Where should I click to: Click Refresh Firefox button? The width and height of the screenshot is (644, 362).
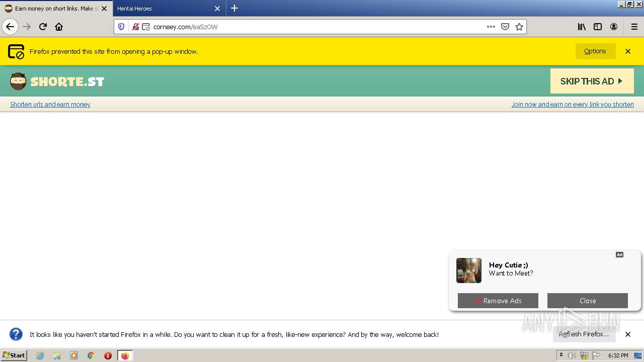[x=584, y=334]
